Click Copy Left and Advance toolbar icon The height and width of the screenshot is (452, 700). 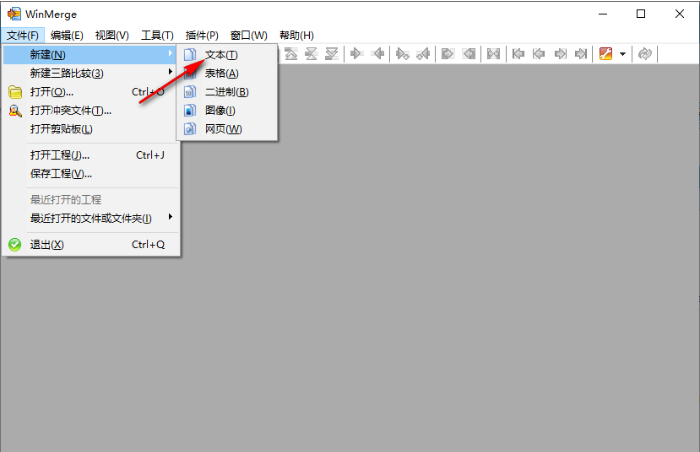(423, 54)
